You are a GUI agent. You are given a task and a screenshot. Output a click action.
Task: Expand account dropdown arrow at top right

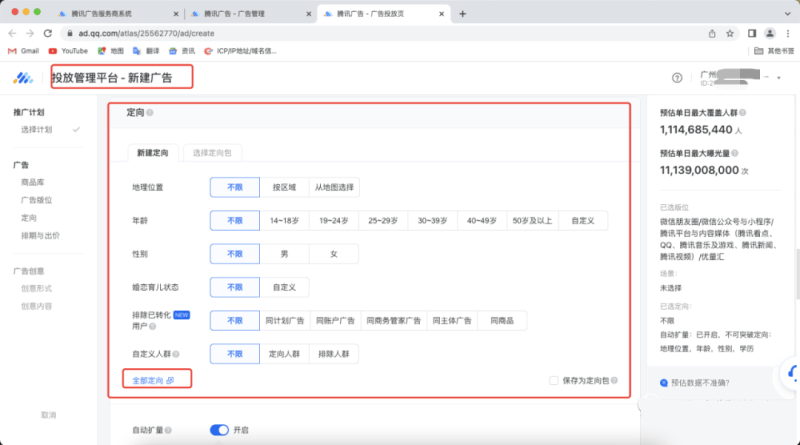click(779, 78)
